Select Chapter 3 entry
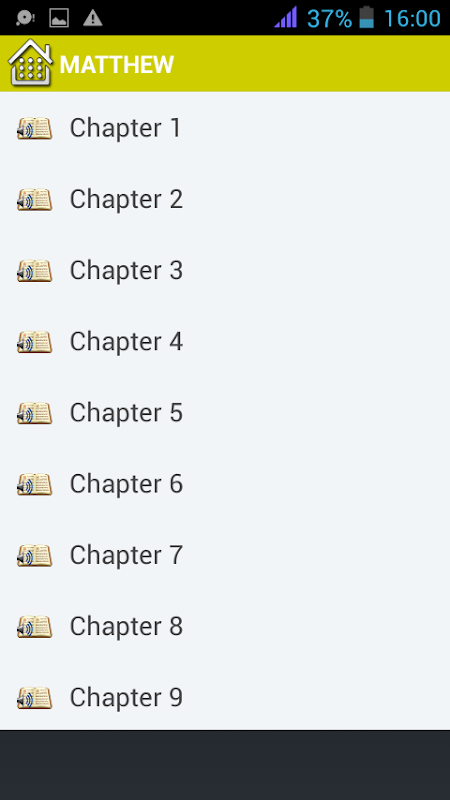 click(x=225, y=270)
